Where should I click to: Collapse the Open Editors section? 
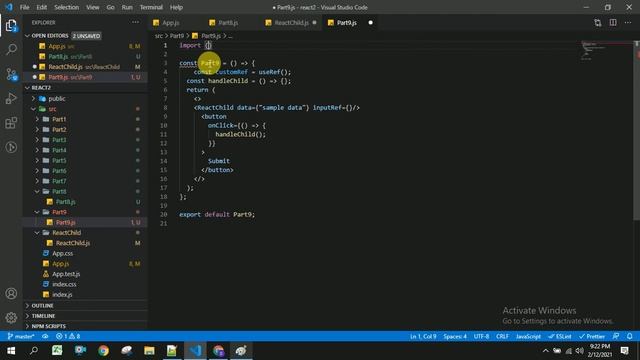click(x=85, y=36)
